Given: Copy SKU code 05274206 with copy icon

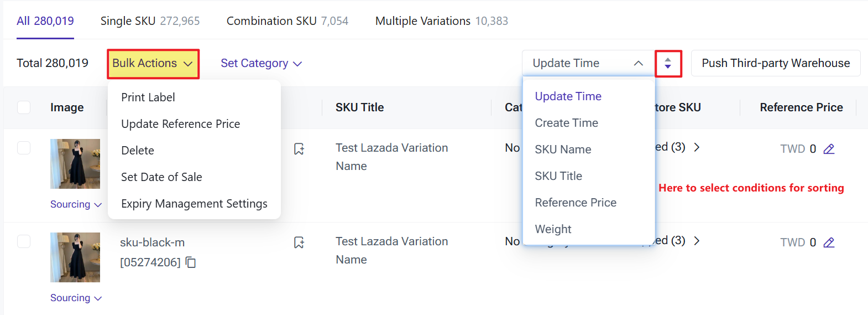Looking at the screenshot, I should coord(191,262).
